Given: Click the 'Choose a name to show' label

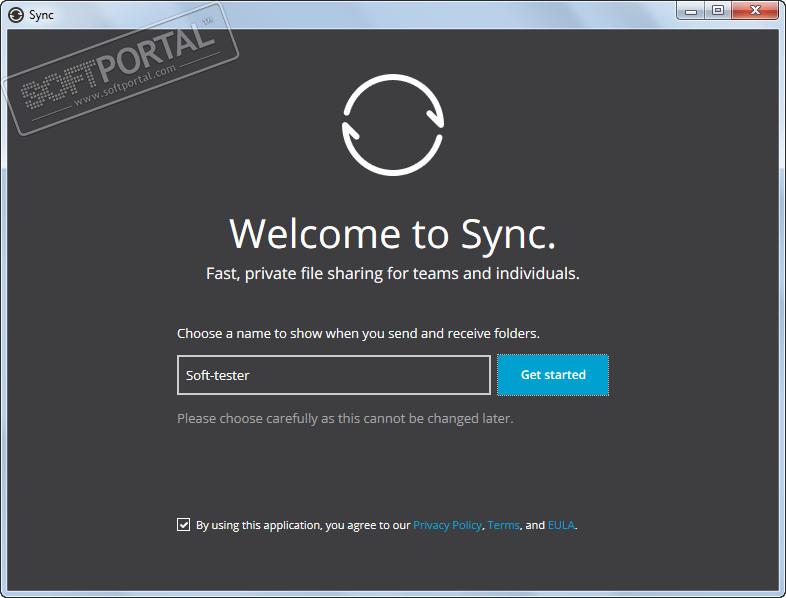Looking at the screenshot, I should [364, 333].
